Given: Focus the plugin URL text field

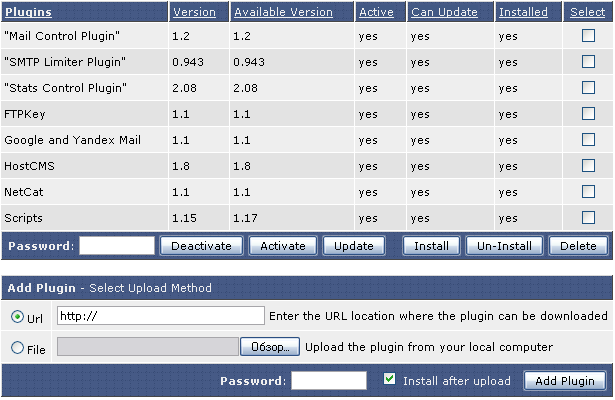Looking at the screenshot, I should [x=159, y=316].
